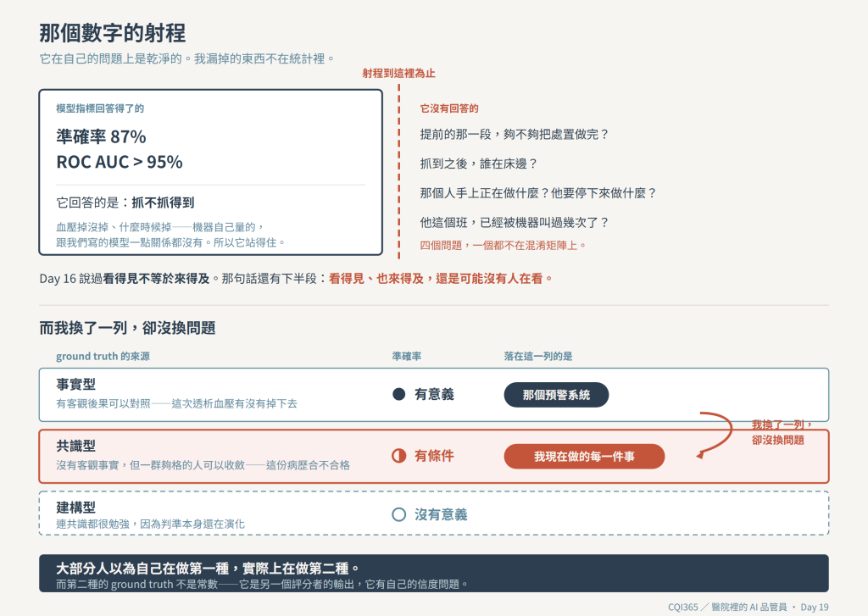This screenshot has height=616, width=868.
Task: Click the half-filled orange circle beside 有條件
Action: coord(398,456)
